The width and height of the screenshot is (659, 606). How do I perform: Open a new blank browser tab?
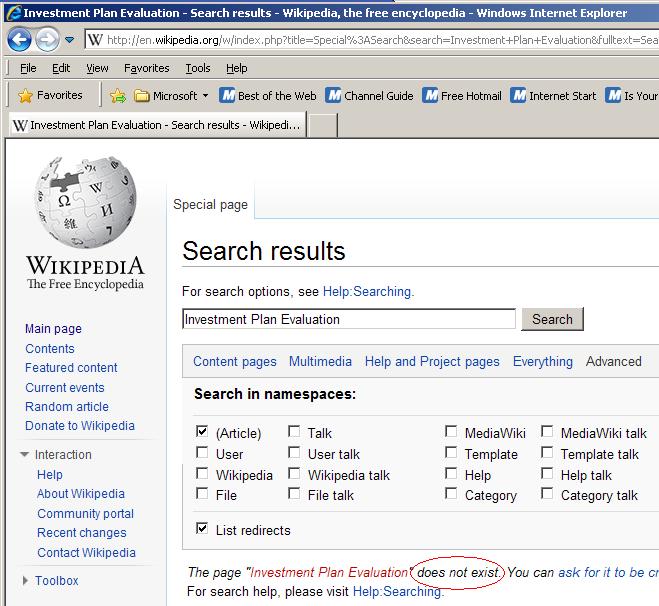[x=322, y=126]
